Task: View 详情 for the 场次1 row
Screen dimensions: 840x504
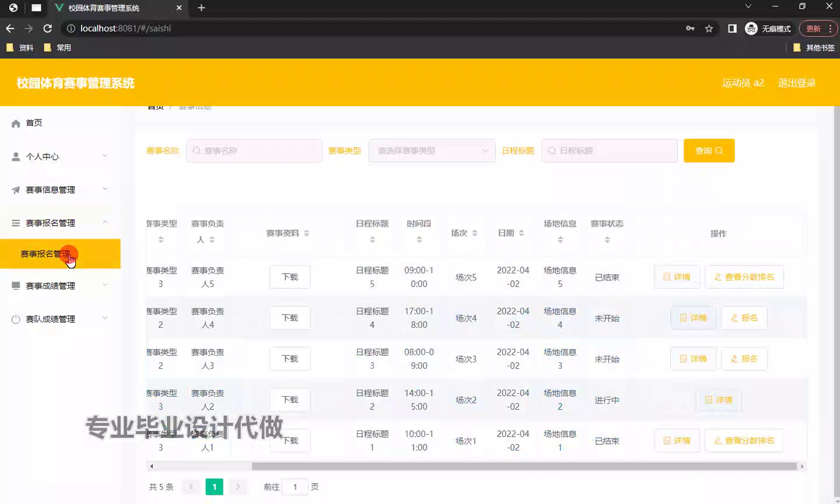Action: coord(677,441)
